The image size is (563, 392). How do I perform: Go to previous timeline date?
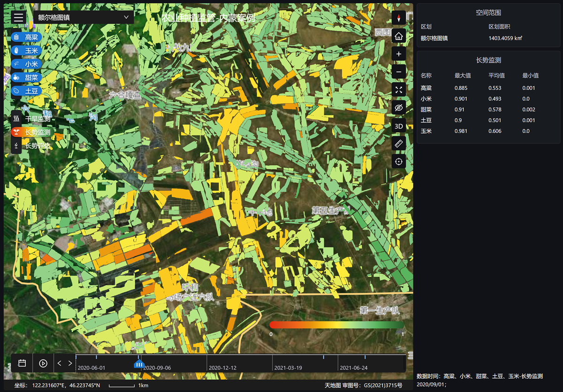(x=60, y=363)
